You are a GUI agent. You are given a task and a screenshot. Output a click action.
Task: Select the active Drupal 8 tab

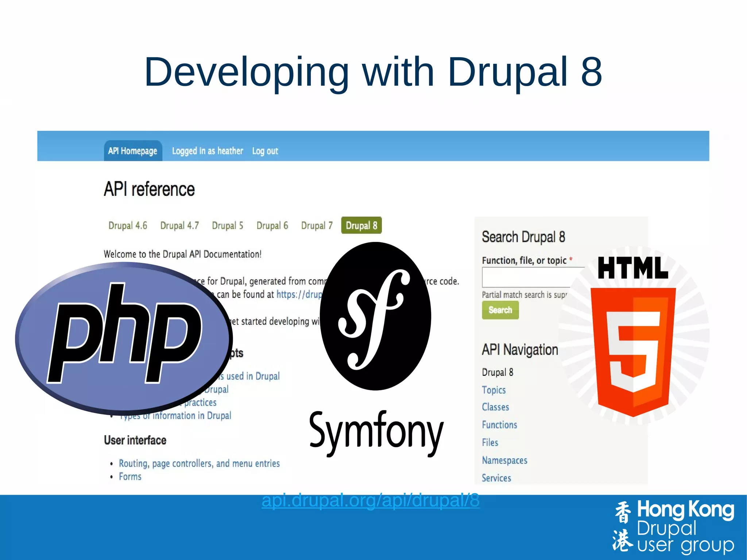[x=361, y=225]
